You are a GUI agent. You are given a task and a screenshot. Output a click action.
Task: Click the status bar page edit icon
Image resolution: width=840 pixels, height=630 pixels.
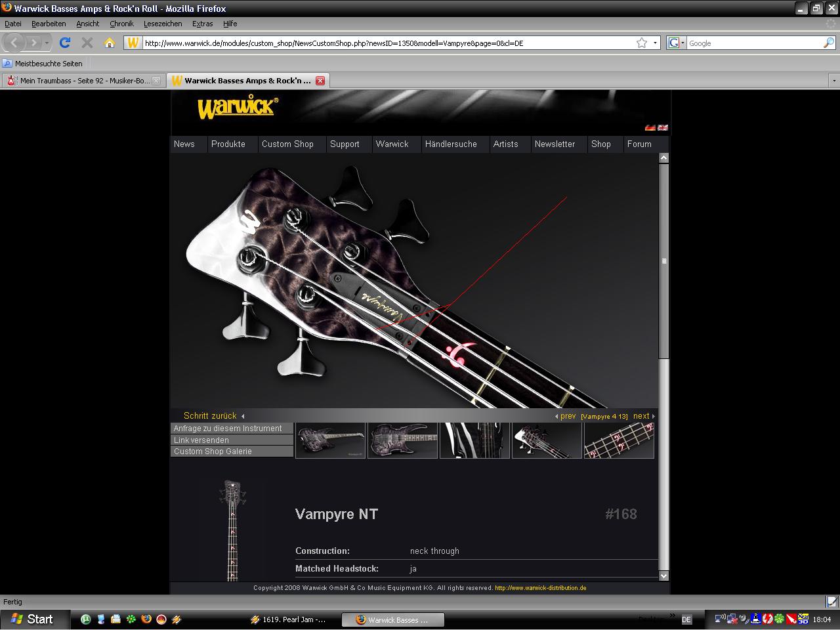(x=831, y=602)
